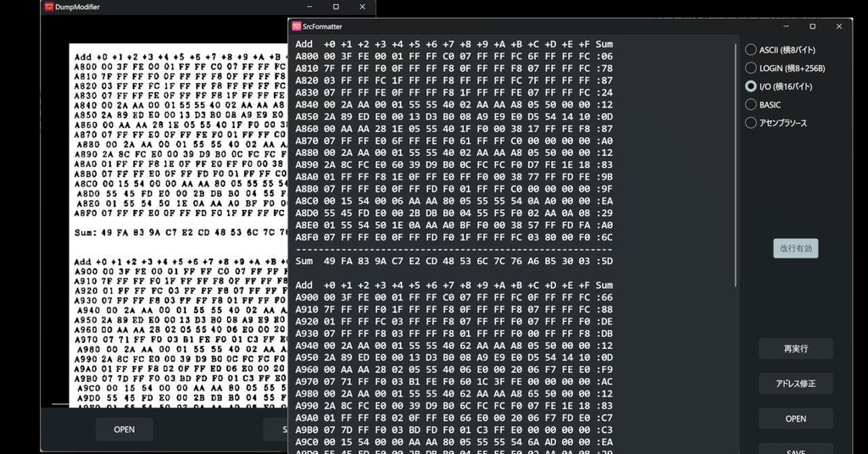868x454 pixels.
Task: Click the scanned dump image in DumpModifier
Action: (x=178, y=225)
